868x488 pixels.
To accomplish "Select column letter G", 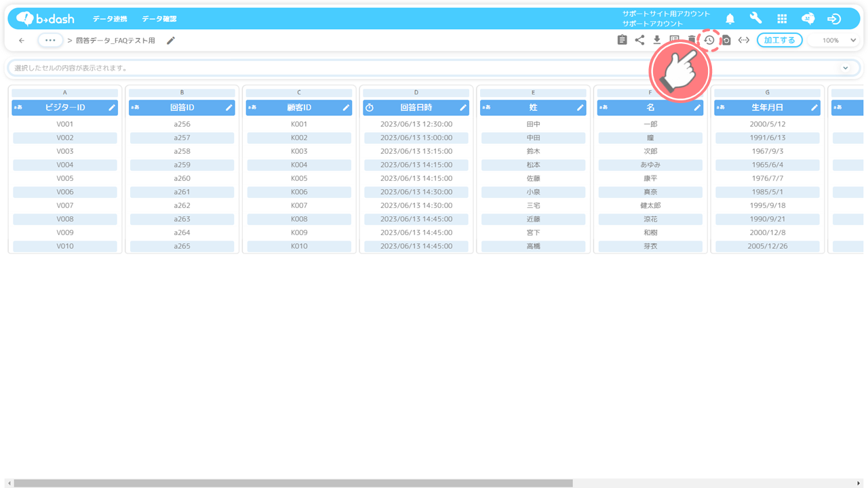I will (x=768, y=92).
